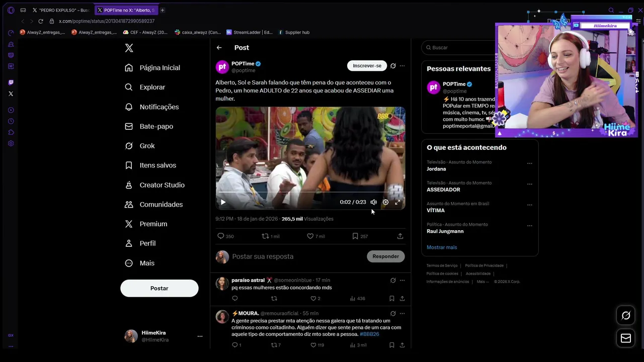The height and width of the screenshot is (362, 644).
Task: Reload the page
Action: click(41, 21)
